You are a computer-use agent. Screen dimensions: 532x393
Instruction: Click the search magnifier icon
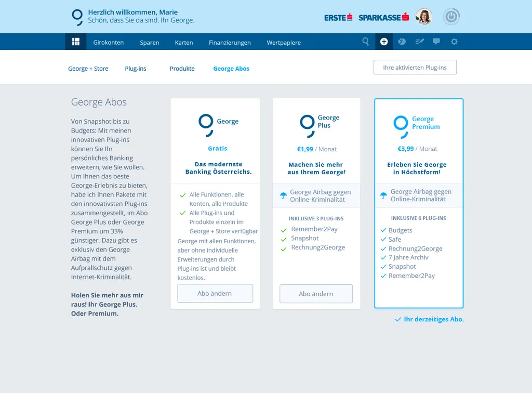coord(365,42)
